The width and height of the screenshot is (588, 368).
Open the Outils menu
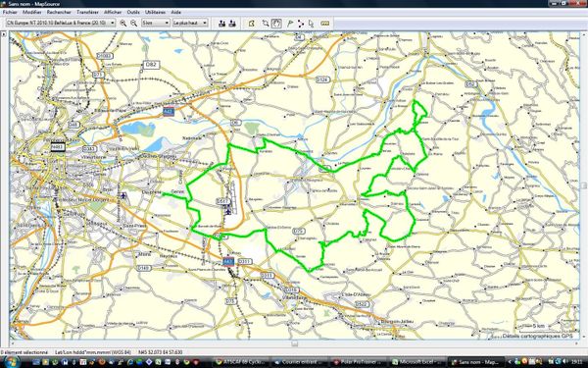pos(133,12)
